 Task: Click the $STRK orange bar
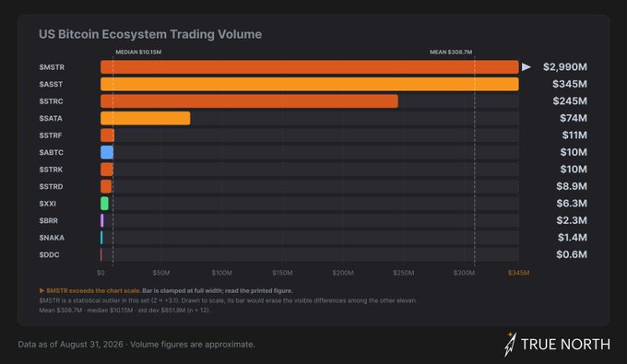(107, 170)
